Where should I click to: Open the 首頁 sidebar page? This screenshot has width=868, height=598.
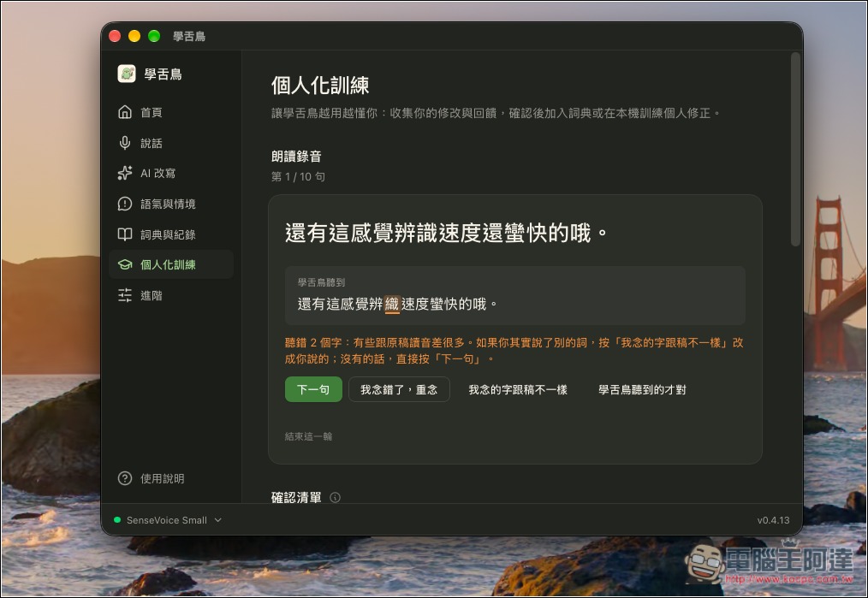[171, 112]
